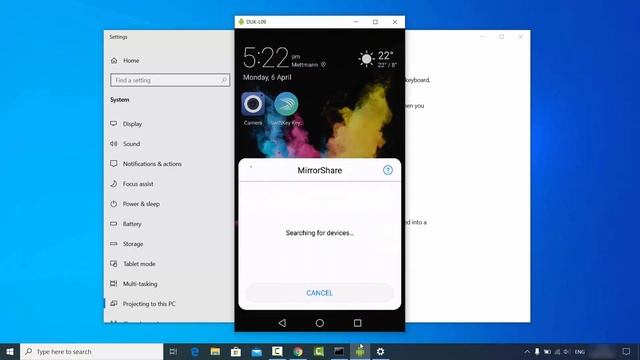640x360 pixels.
Task: Click the Monday, 6 April date text
Action: 267,77
